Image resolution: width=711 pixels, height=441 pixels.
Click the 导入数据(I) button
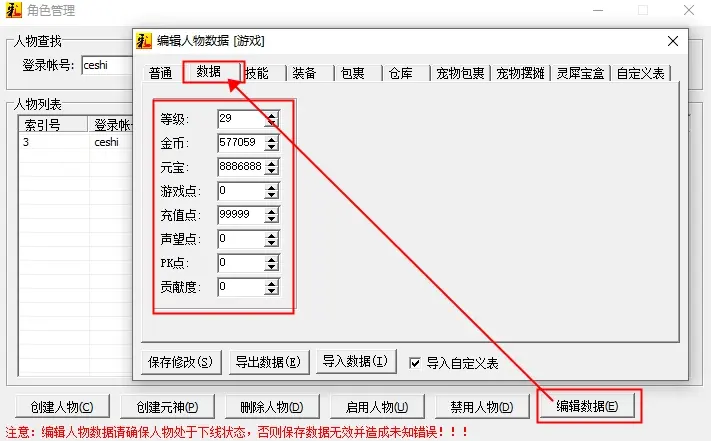[x=356, y=361]
